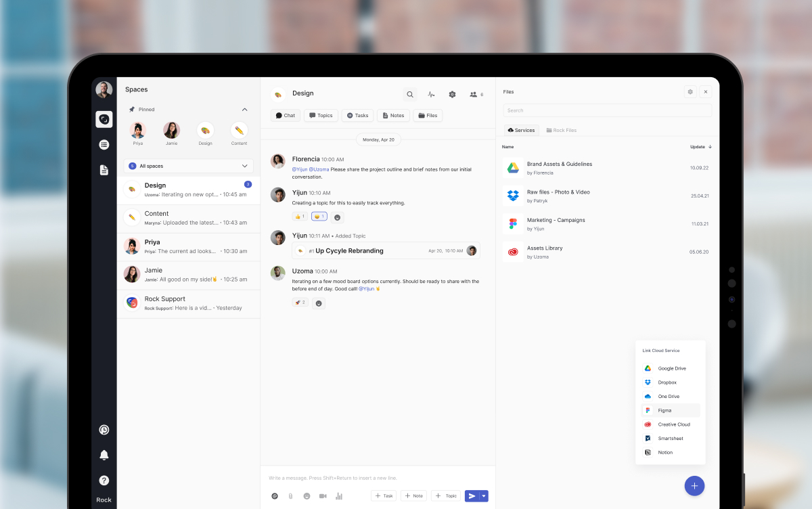
Task: Open space settings via the gear icon
Action: (x=452, y=94)
